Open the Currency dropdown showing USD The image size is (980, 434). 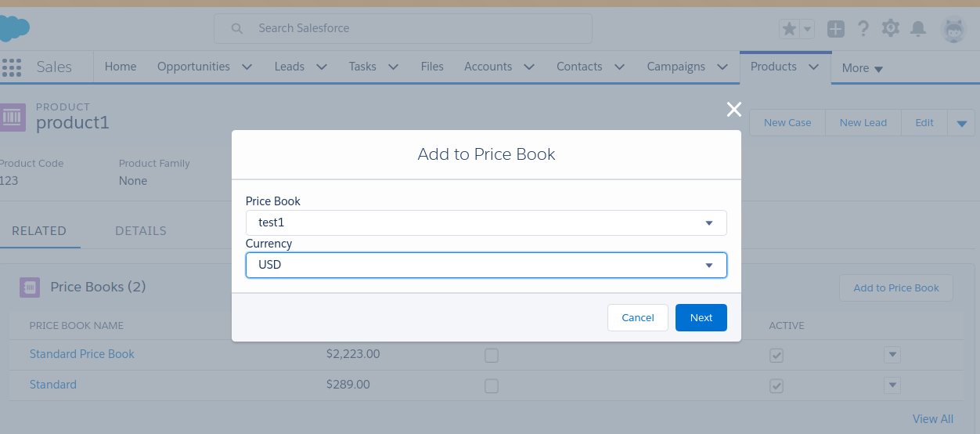486,265
